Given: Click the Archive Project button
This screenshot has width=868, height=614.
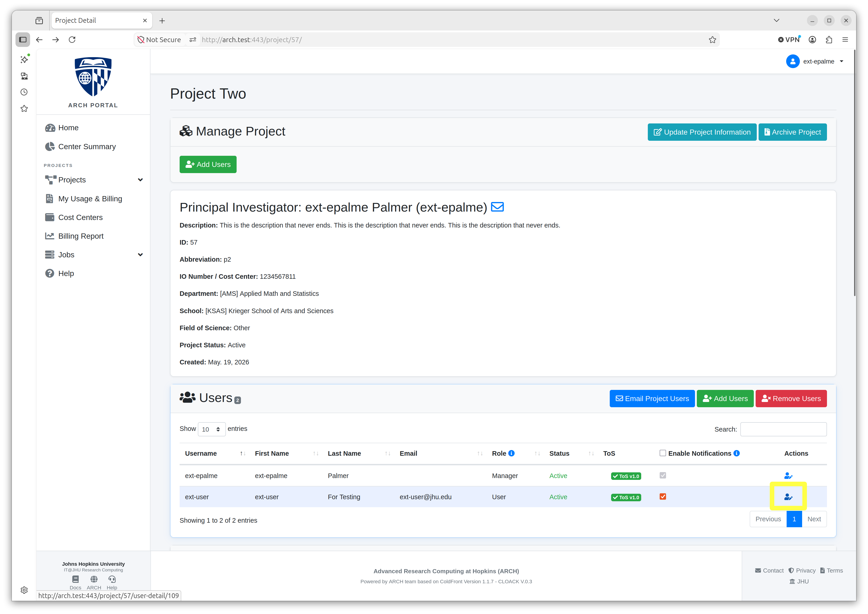Looking at the screenshot, I should click(x=792, y=132).
